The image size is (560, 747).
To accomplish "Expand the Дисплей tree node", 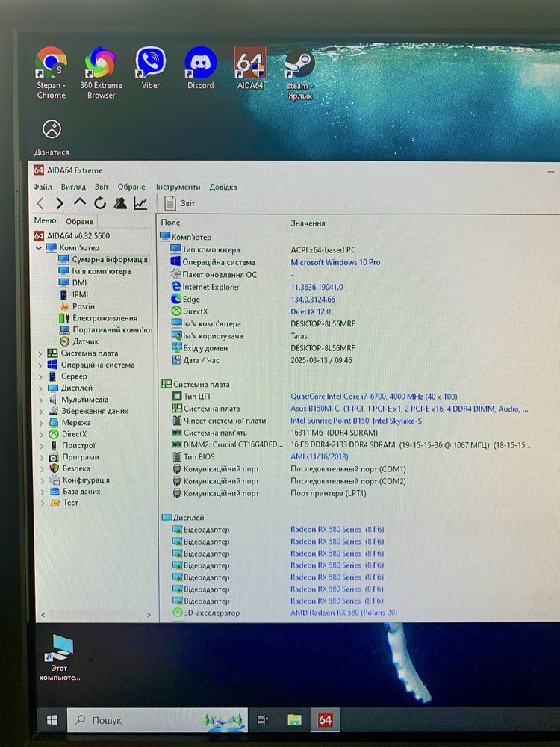I will [40, 388].
